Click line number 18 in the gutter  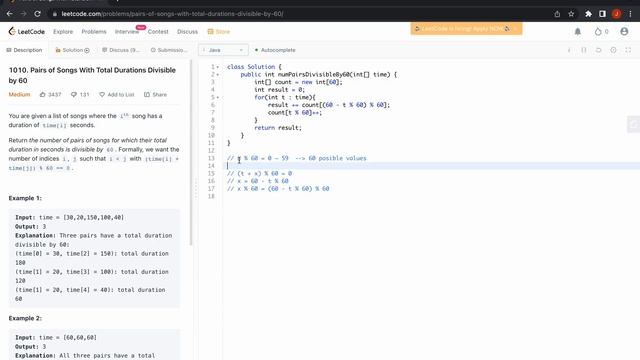coord(211,196)
